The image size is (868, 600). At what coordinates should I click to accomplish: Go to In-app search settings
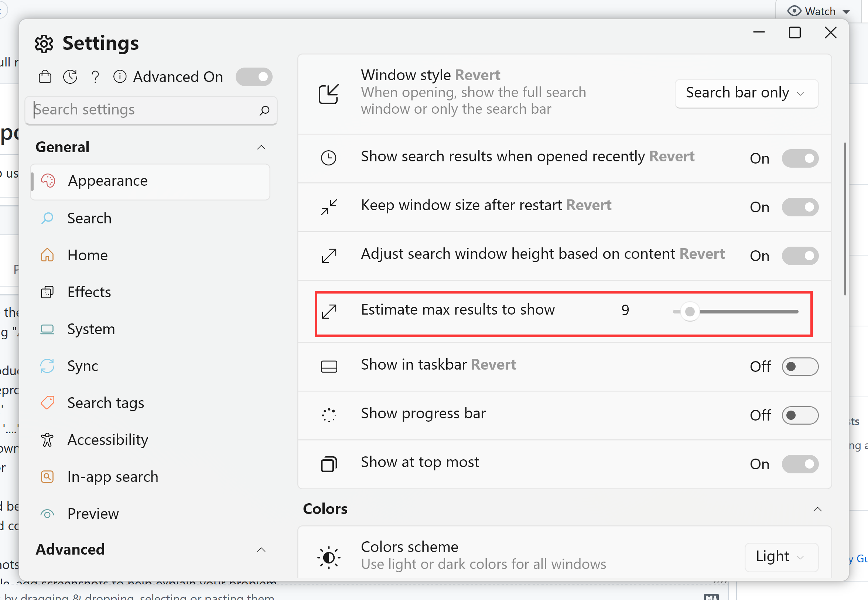point(112,477)
